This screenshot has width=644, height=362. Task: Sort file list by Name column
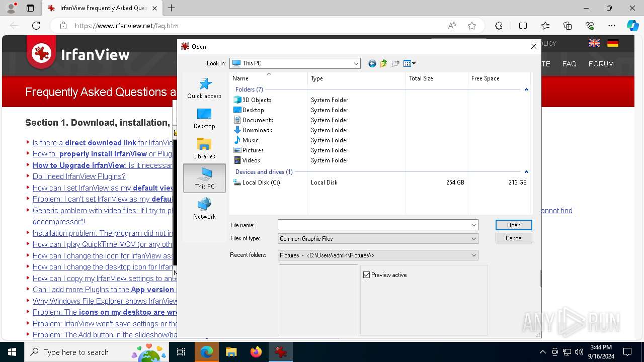tap(269, 78)
